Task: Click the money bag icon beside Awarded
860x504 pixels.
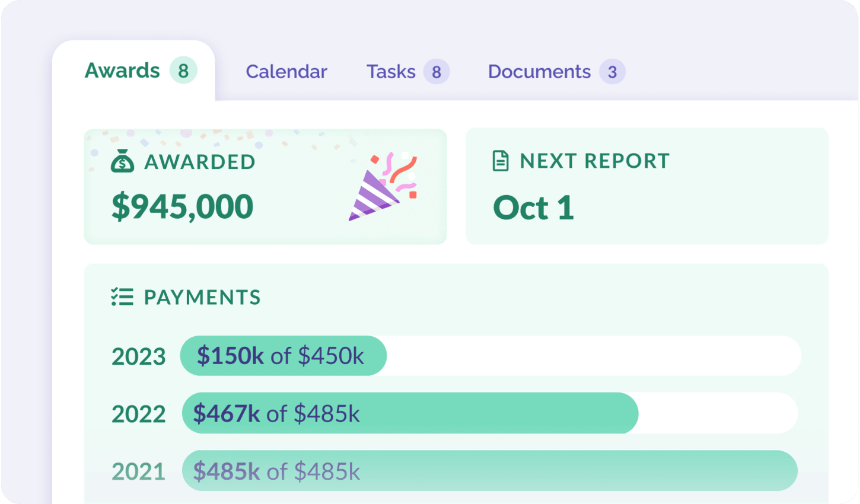Action: pyautogui.click(x=122, y=161)
